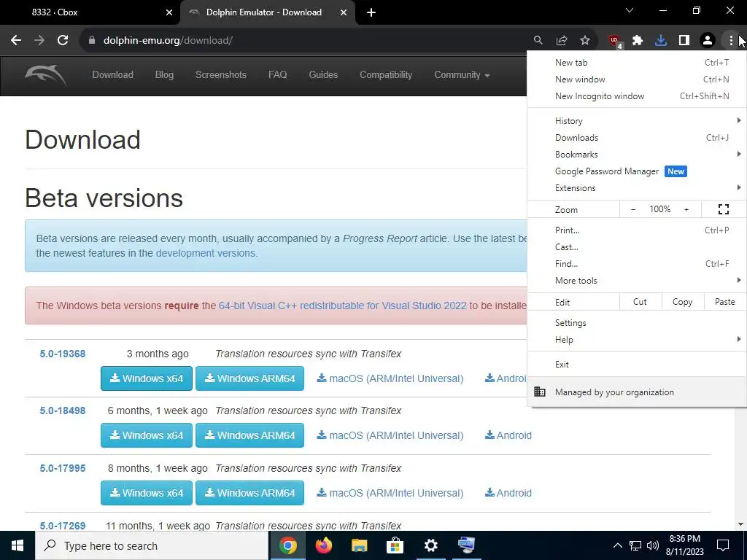Open the tab search chevron
The image size is (747, 560).
pyautogui.click(x=630, y=10)
